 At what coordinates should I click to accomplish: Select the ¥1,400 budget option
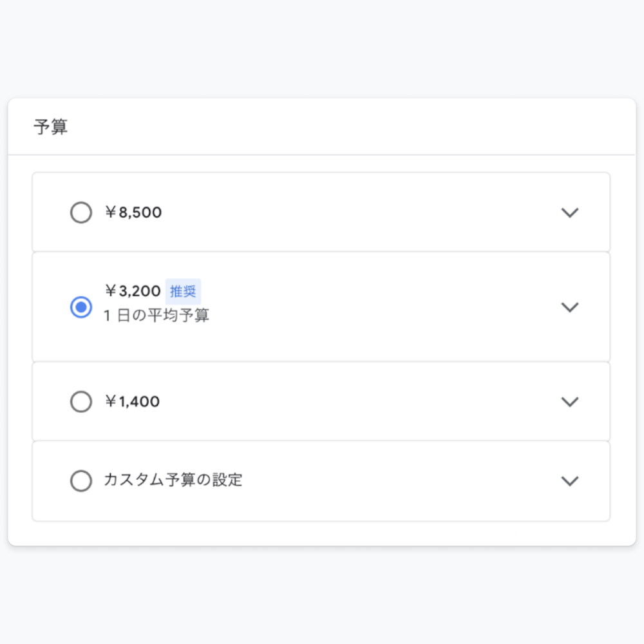(x=81, y=401)
